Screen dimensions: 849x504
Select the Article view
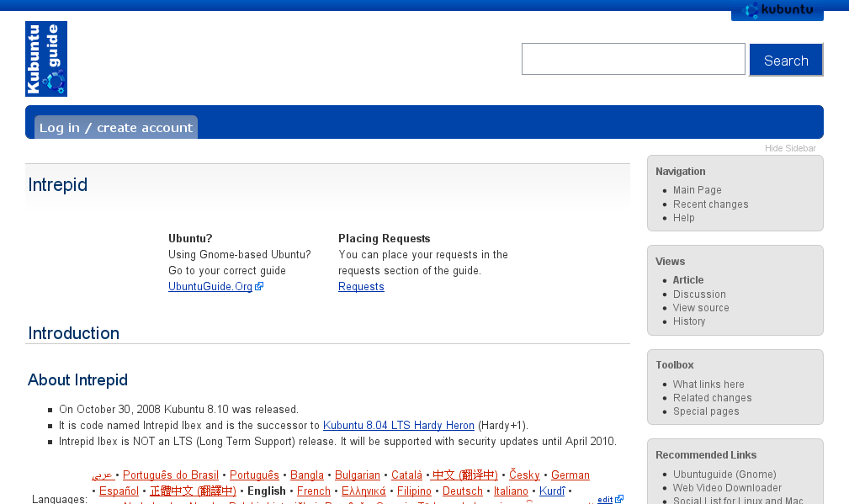pyautogui.click(x=688, y=280)
